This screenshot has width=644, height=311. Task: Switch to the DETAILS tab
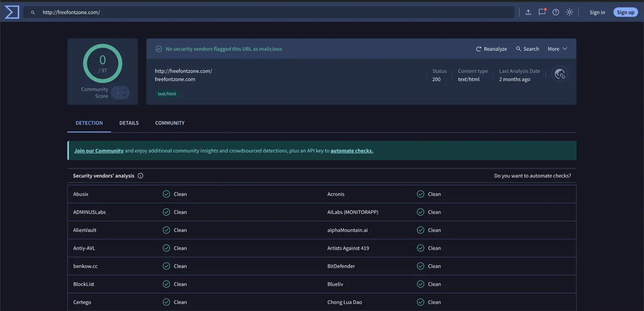(129, 123)
